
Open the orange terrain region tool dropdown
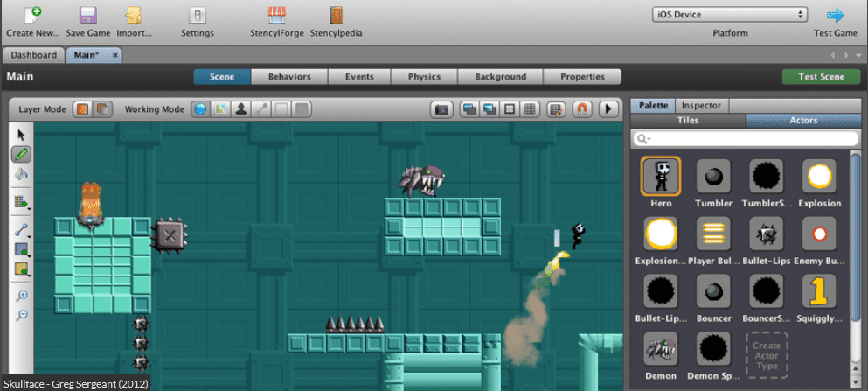[22, 269]
